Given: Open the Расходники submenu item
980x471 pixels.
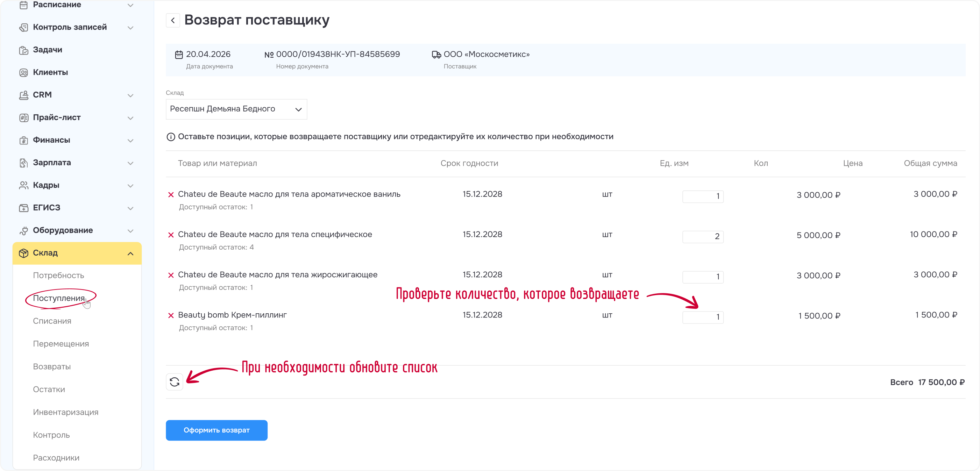Looking at the screenshot, I should point(56,458).
